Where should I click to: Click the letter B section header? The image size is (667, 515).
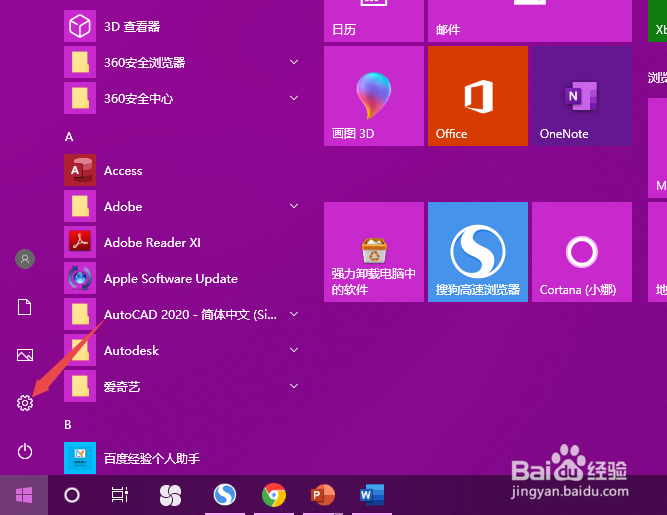click(68, 424)
